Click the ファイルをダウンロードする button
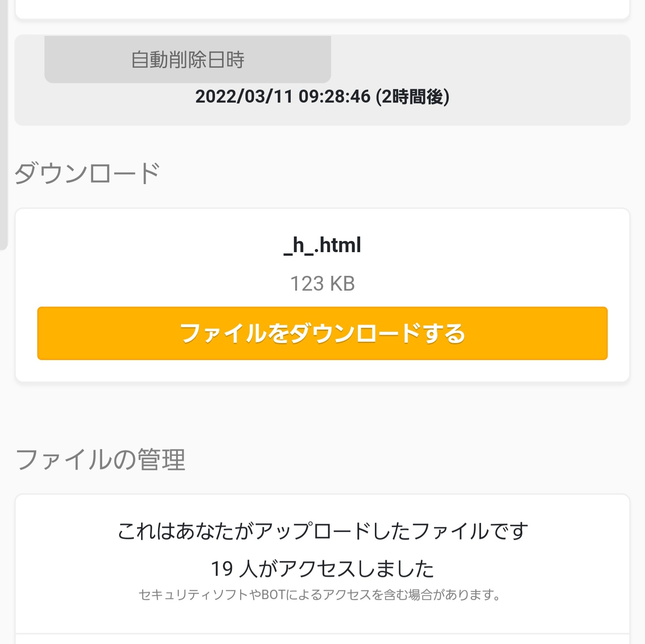 click(322, 333)
